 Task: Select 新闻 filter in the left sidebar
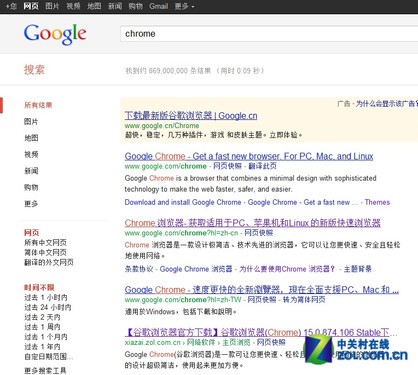point(31,171)
